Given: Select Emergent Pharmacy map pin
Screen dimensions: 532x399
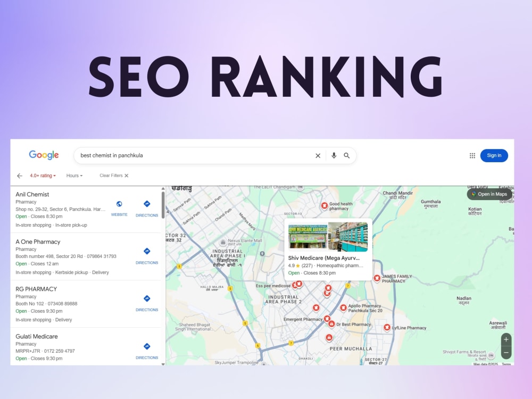Looking at the screenshot, I should pyautogui.click(x=327, y=319).
